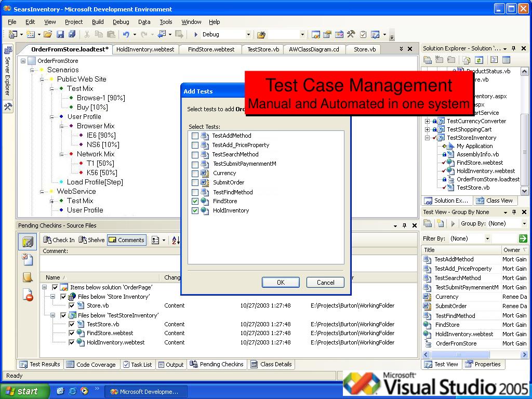Check the Currency test checkbox

click(195, 174)
